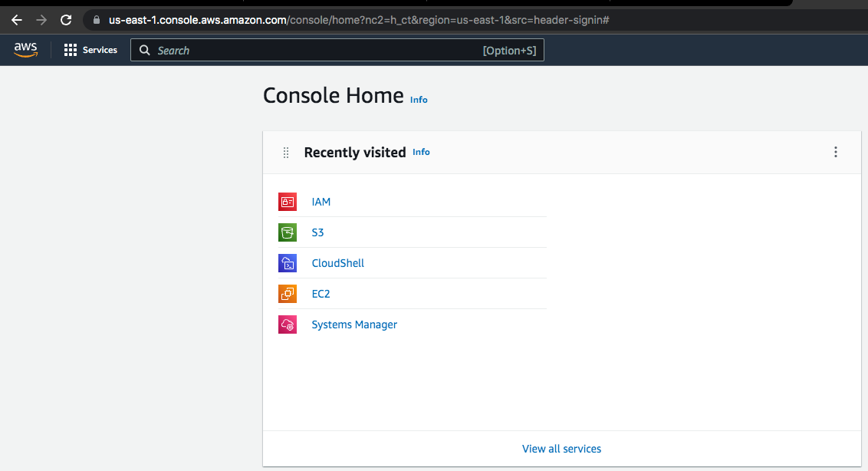868x471 pixels.
Task: Open EC2 using its orange icon
Action: pyautogui.click(x=287, y=293)
